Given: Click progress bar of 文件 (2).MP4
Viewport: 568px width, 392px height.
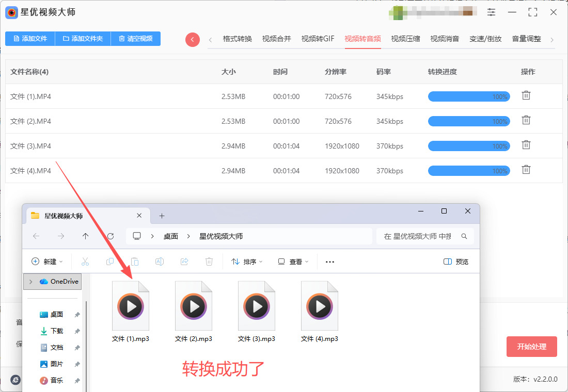Looking at the screenshot, I should click(469, 121).
